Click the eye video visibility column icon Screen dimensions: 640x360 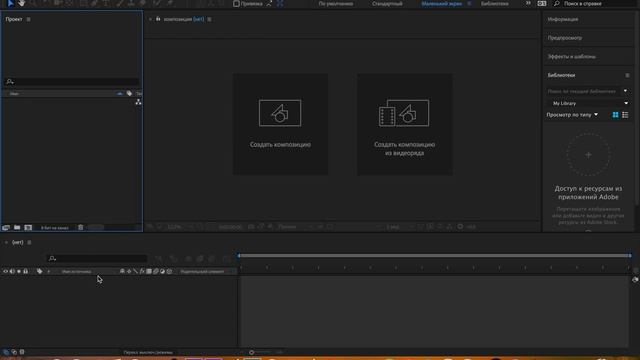(6, 271)
